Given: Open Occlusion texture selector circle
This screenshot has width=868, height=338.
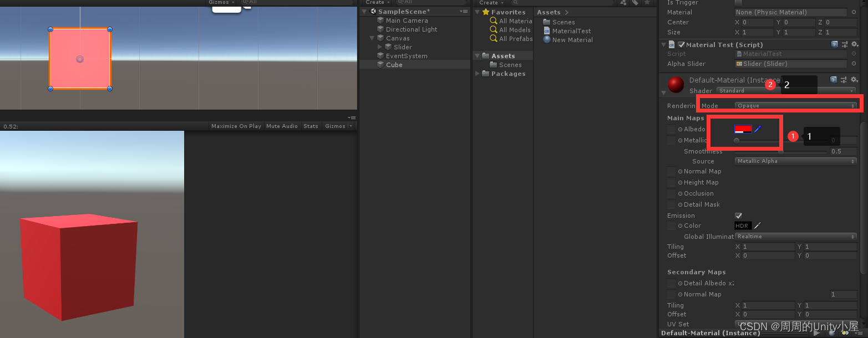Looking at the screenshot, I should 680,193.
